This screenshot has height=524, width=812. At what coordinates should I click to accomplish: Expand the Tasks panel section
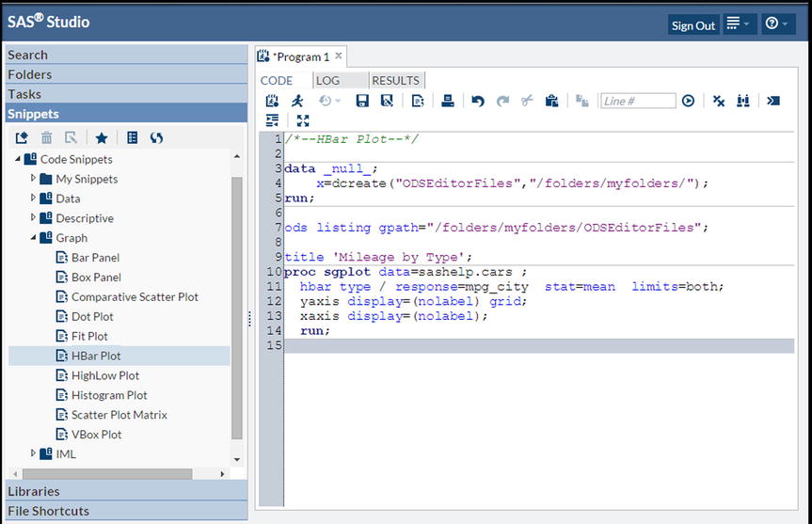tap(126, 94)
